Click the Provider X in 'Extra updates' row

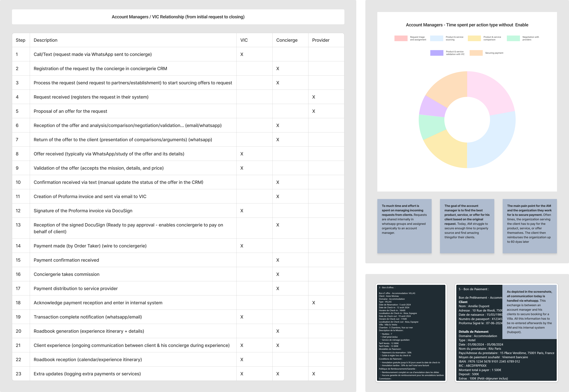coord(314,374)
